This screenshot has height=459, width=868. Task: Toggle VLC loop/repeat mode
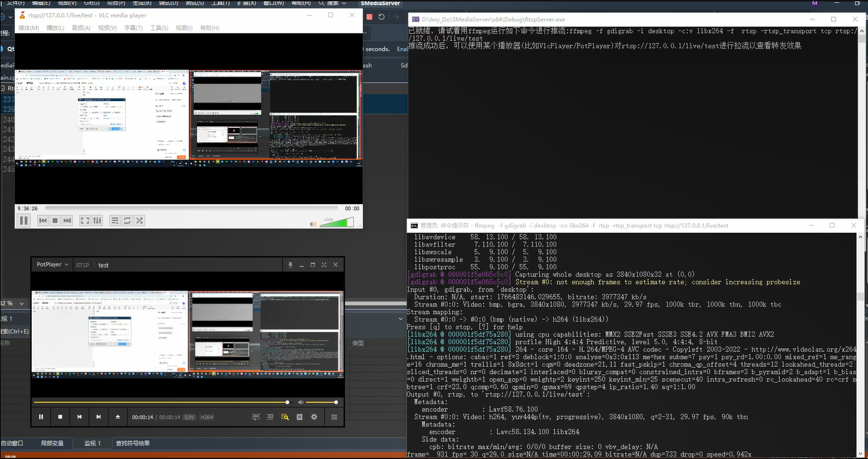[127, 220]
